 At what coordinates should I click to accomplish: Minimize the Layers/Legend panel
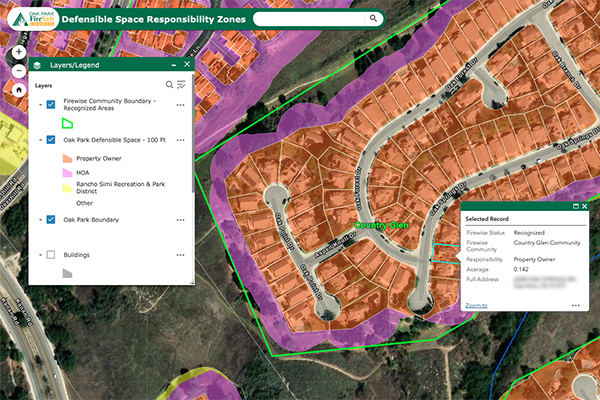click(174, 64)
